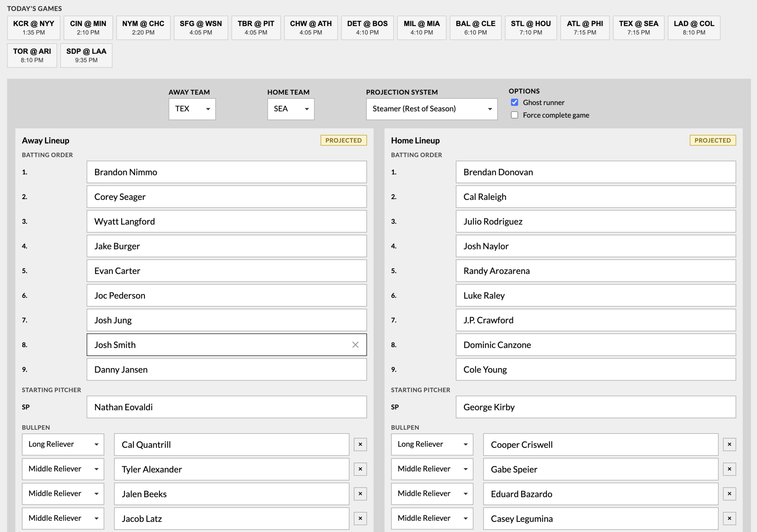The width and height of the screenshot is (757, 532).
Task: Remove Cal Quantrill from away bullpen
Action: pyautogui.click(x=360, y=444)
